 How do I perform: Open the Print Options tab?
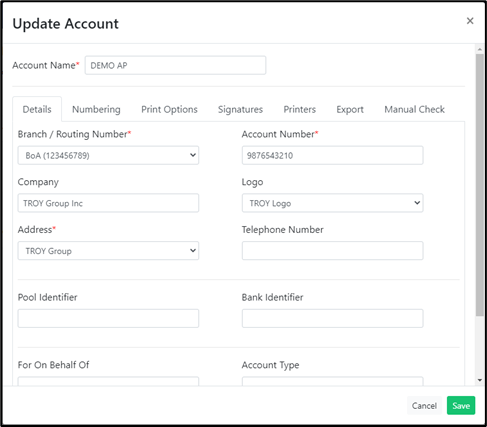169,109
